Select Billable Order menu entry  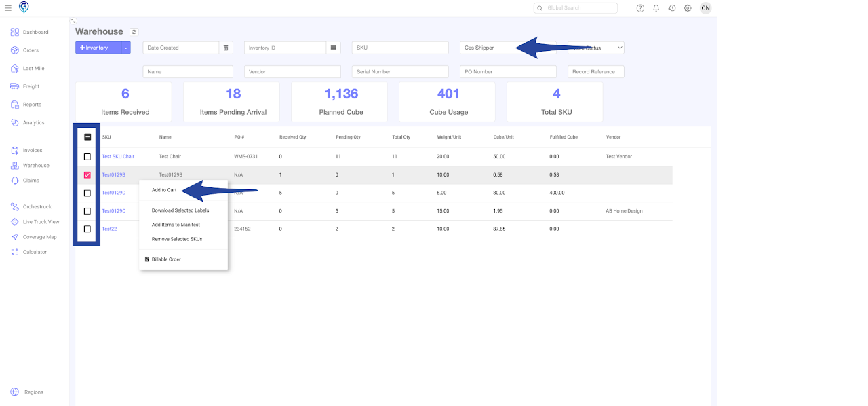[166, 259]
